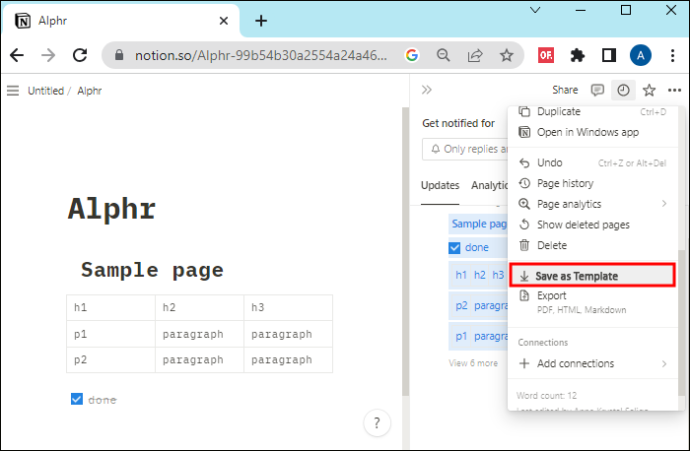
Task: Click the Share button
Action: (x=565, y=90)
